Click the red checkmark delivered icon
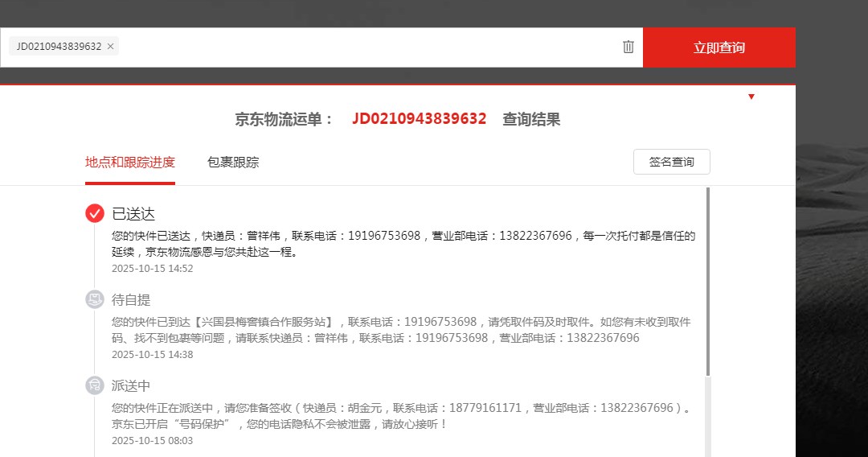Screen dimensions: 868x457 95,213
